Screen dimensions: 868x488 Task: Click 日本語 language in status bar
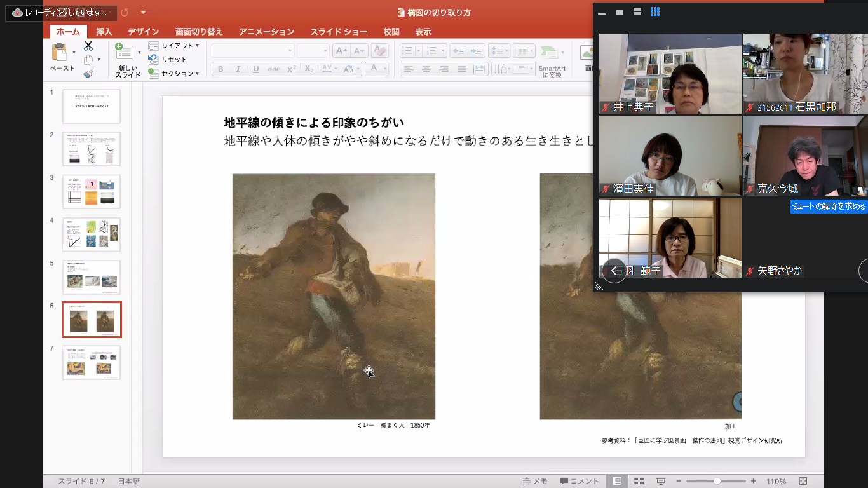point(128,481)
